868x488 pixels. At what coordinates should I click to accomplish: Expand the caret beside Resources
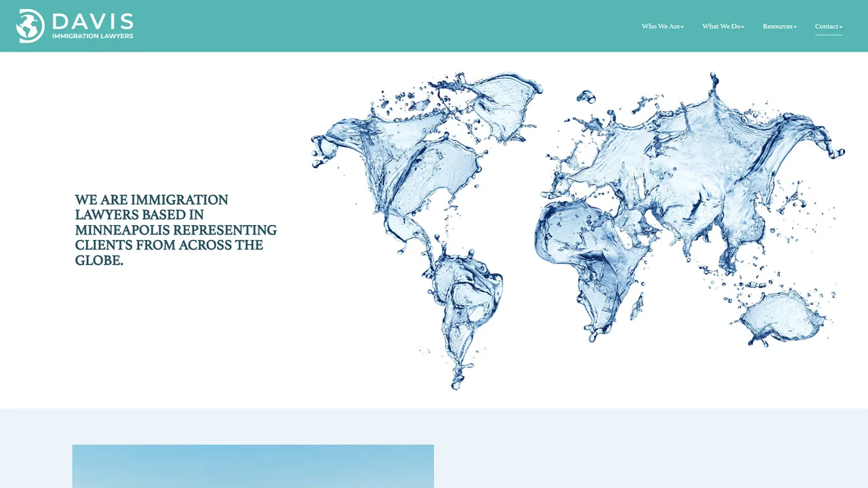coord(795,27)
